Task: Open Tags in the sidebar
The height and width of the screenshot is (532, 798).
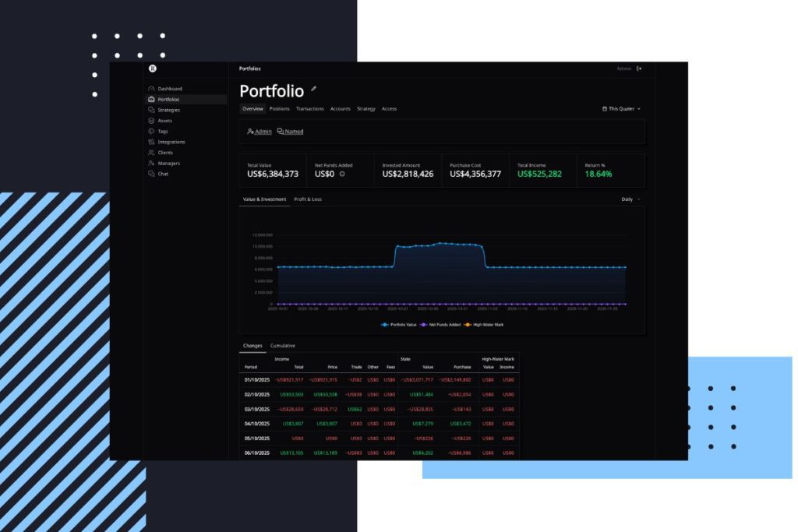Action: (x=162, y=132)
